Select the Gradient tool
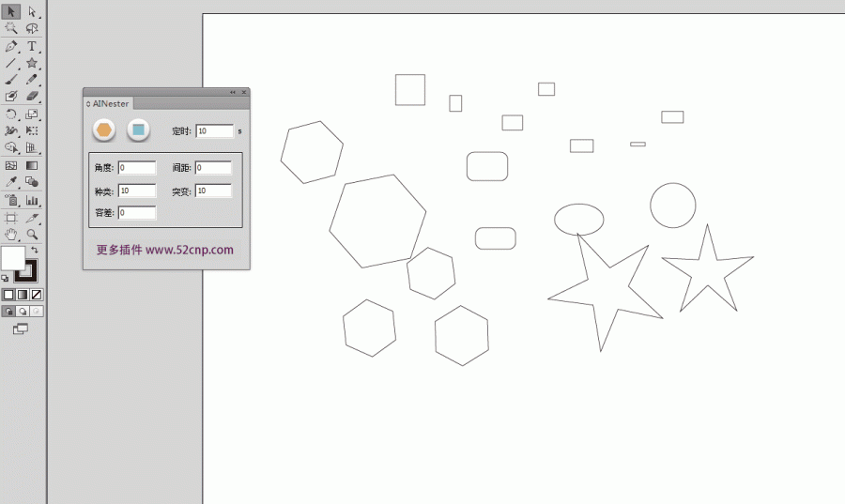This screenshot has height=504, width=845. 32,166
